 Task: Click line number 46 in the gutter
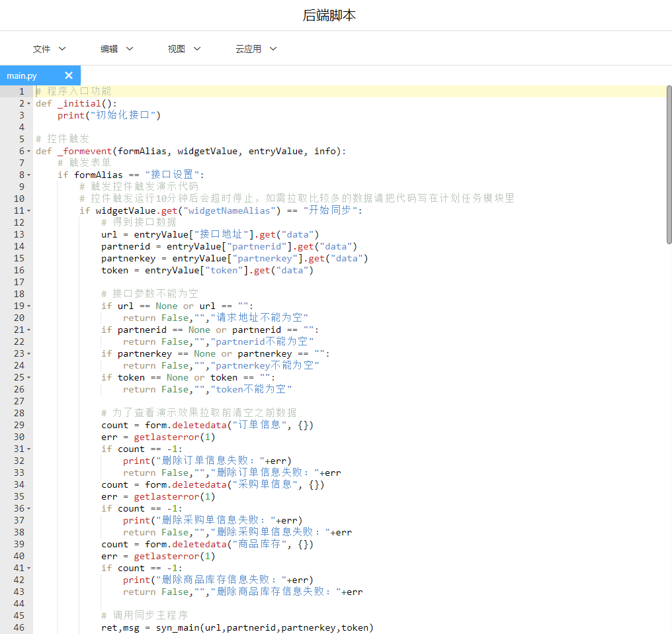[19, 627]
